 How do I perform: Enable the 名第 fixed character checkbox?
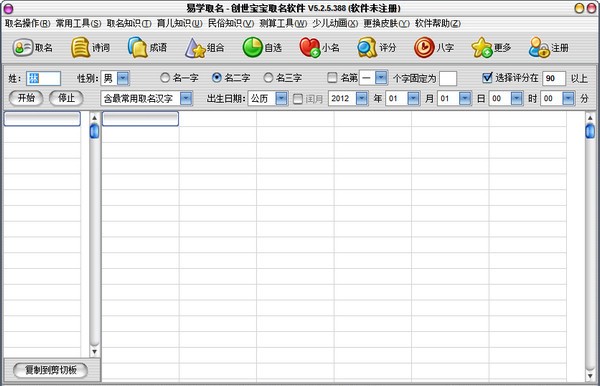pos(332,78)
